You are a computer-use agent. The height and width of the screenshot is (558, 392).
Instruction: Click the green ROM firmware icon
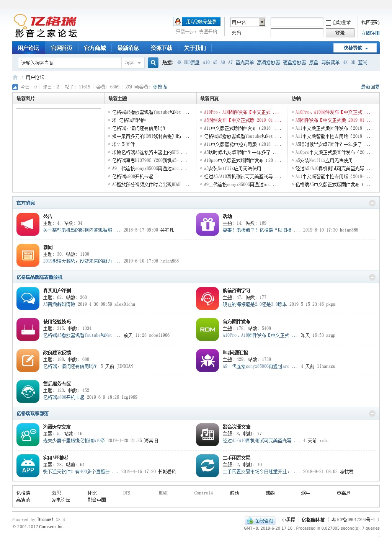tap(207, 330)
